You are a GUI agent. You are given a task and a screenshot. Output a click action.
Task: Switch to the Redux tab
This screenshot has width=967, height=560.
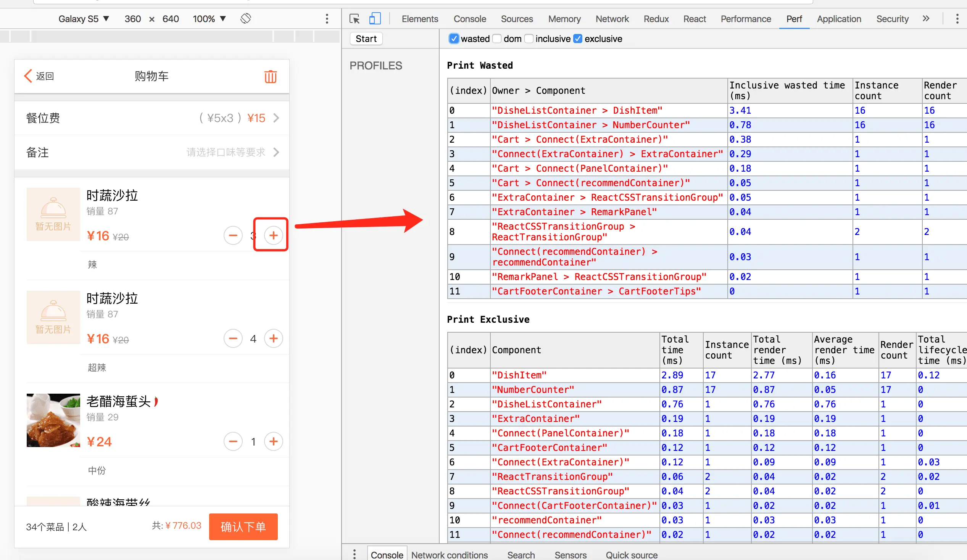pyautogui.click(x=656, y=19)
